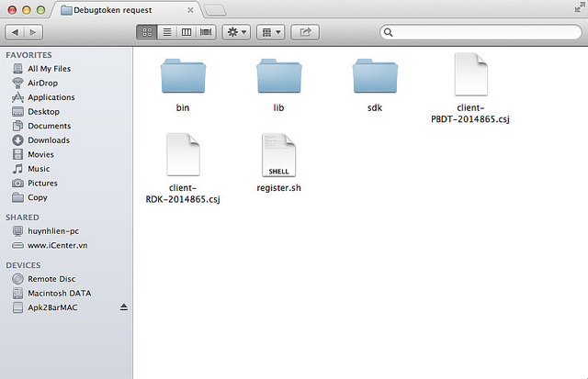588x379 pixels.
Task: Go back to previous folder
Action: click(x=15, y=32)
